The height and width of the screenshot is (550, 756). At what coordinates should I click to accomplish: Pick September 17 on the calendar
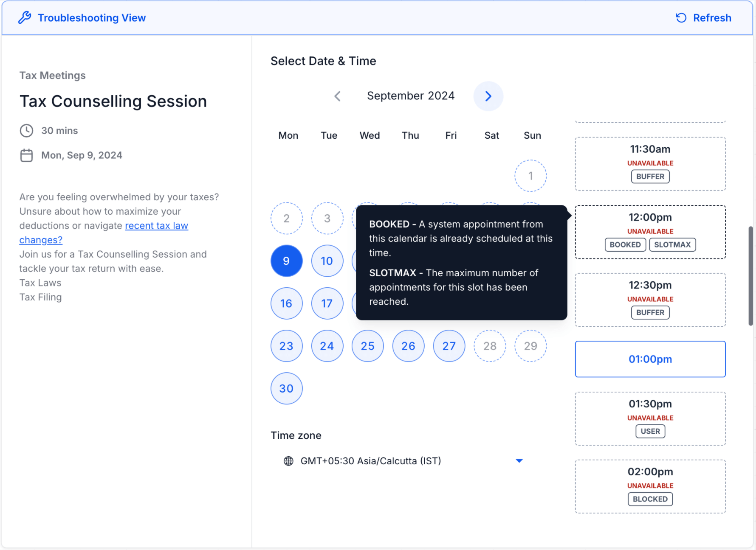point(327,303)
